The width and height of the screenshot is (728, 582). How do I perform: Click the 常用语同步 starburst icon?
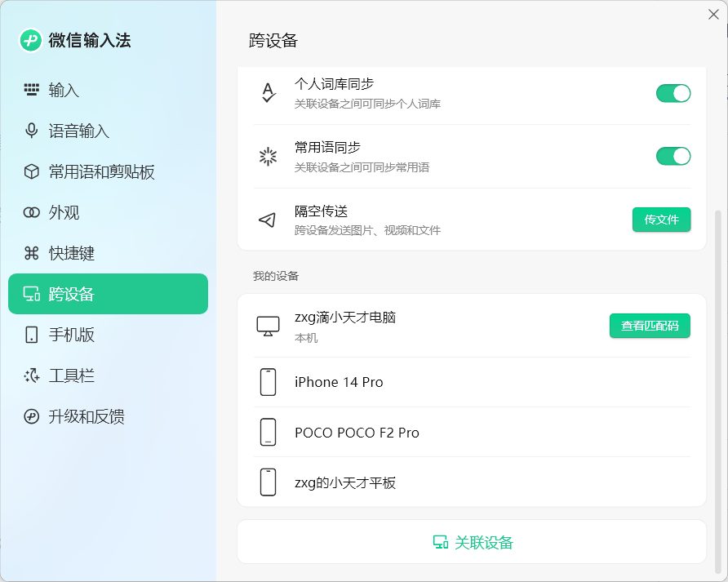pyautogui.click(x=268, y=157)
